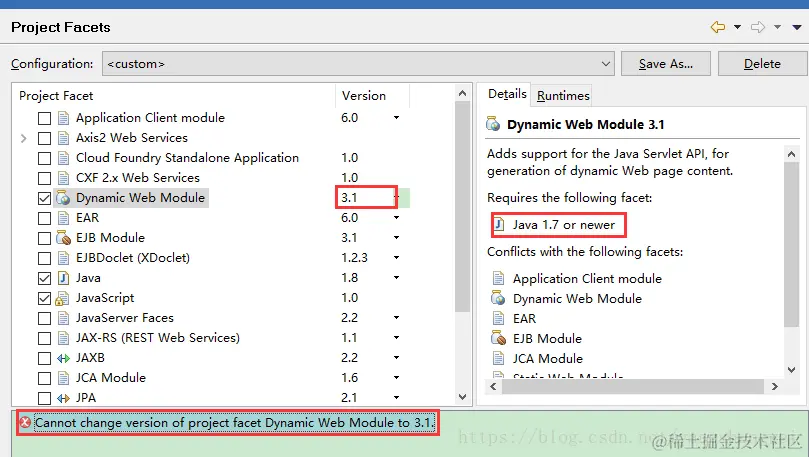Click the Application Client module document icon
809x457 pixels.
coord(63,118)
